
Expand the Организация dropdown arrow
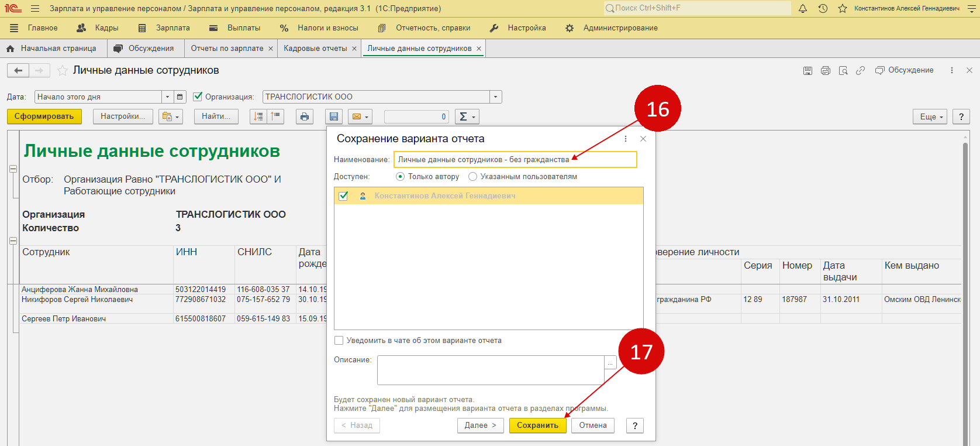pos(496,97)
